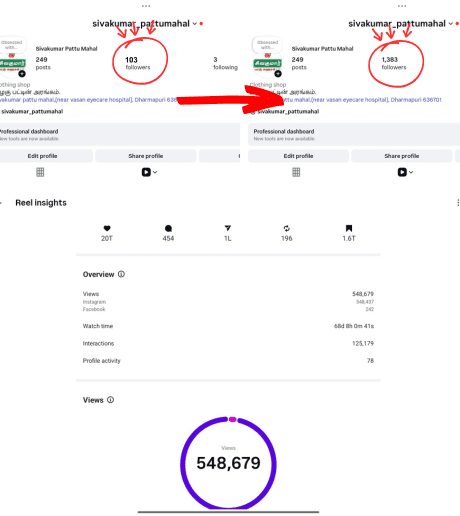Tap plus badge on 1,383-followers profile picture
The height and width of the screenshot is (516, 460).
pyautogui.click(x=278, y=74)
